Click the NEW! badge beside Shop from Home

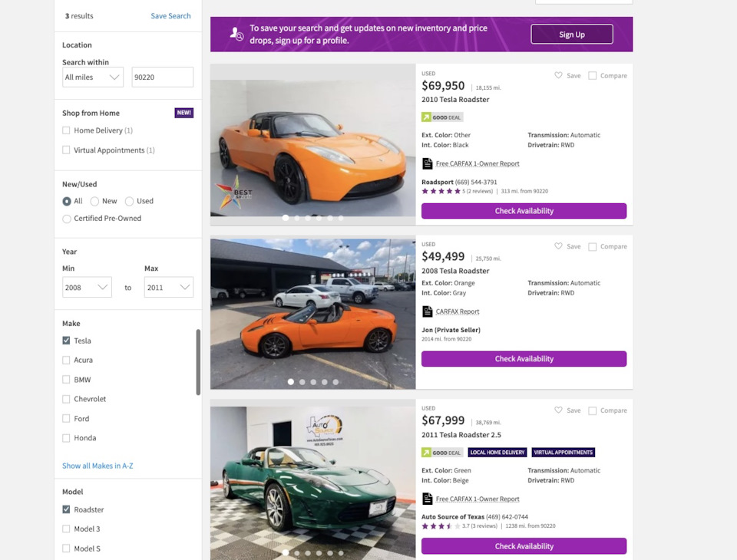click(183, 113)
